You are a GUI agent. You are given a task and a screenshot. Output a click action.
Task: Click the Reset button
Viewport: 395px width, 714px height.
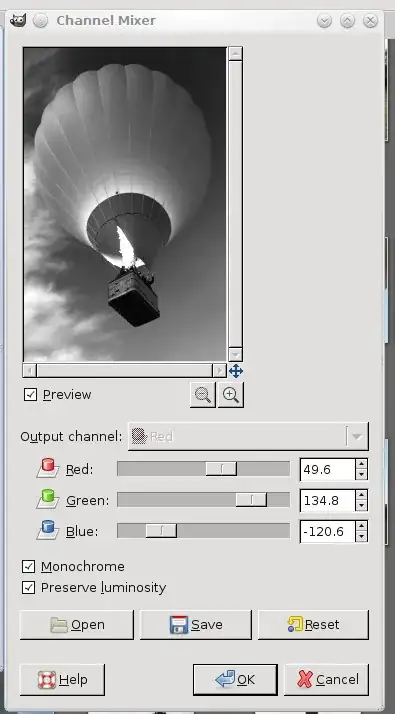point(313,625)
